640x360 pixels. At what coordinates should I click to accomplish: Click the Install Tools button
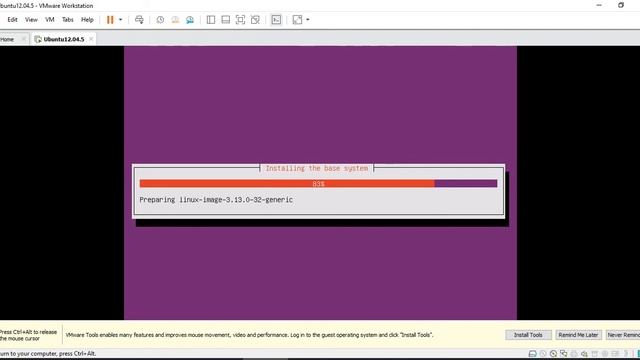coord(528,335)
